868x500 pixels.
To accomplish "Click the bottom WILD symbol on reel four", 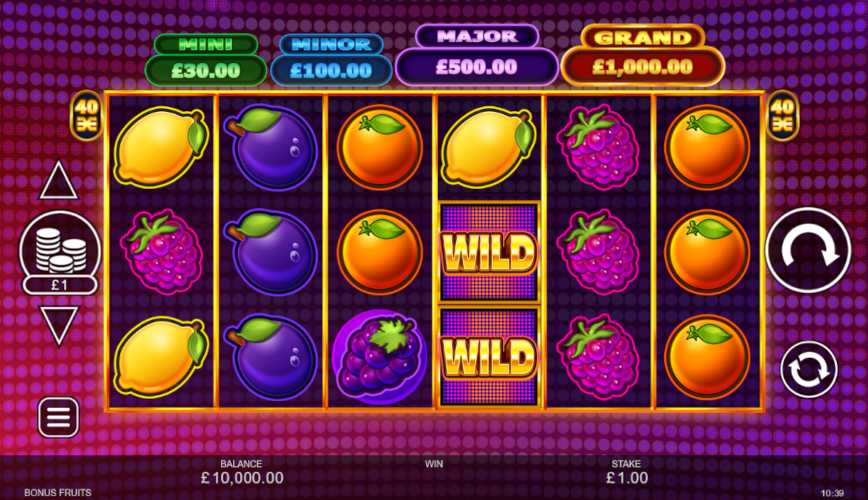I will [488, 356].
